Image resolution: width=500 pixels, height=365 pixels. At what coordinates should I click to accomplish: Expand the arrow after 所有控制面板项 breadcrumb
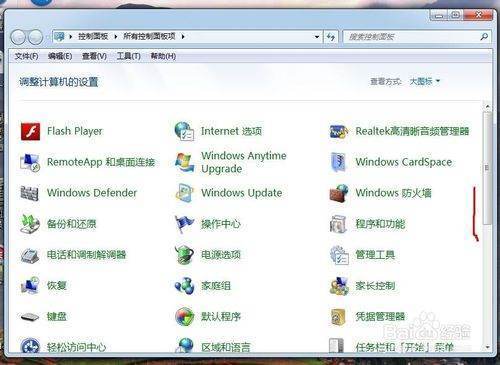(183, 37)
